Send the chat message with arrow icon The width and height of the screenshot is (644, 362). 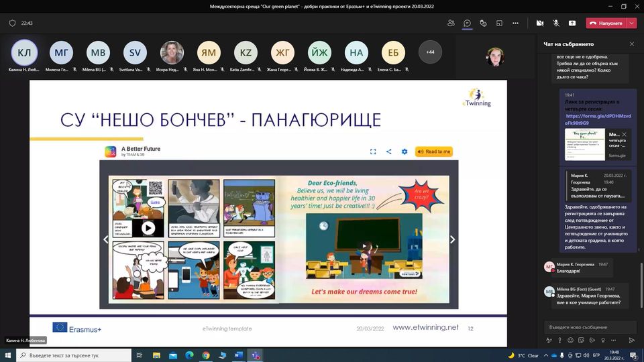631,341
